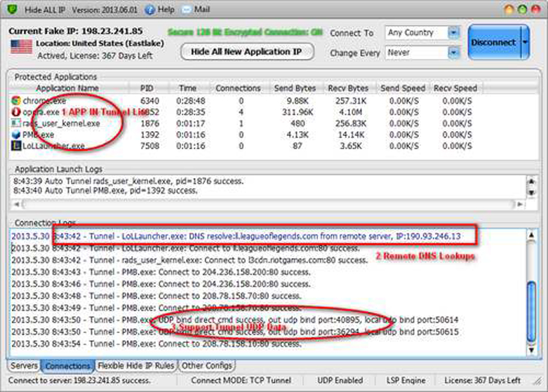Select log line 8:43:48 Connect to 208.78.158.70:80

(156, 296)
